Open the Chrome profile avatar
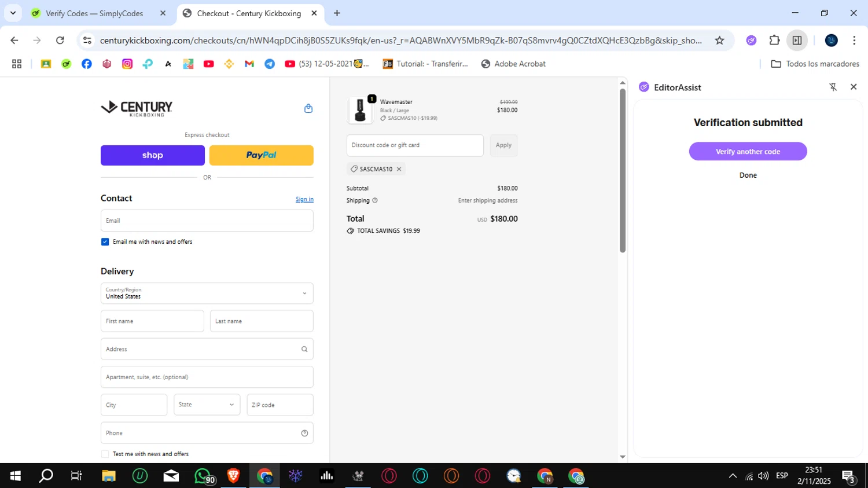868x488 pixels. point(832,41)
